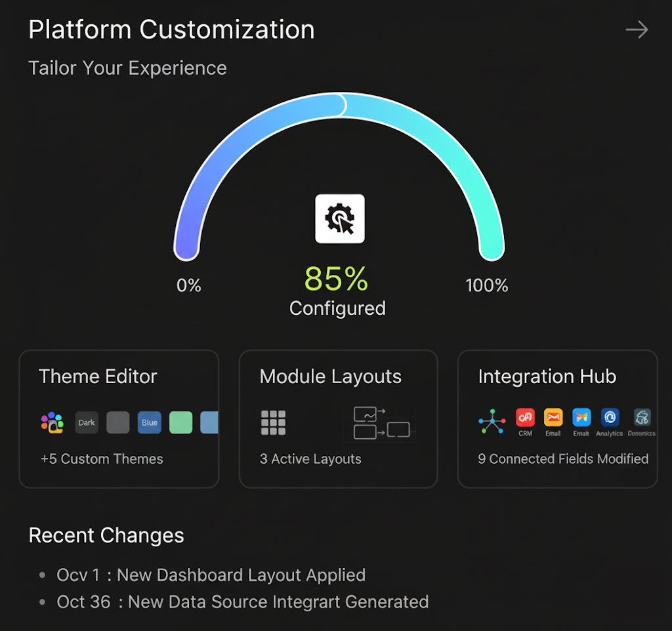The height and width of the screenshot is (631, 672).
Task: Click the 85% Configured progress gauge value
Action: tap(337, 280)
